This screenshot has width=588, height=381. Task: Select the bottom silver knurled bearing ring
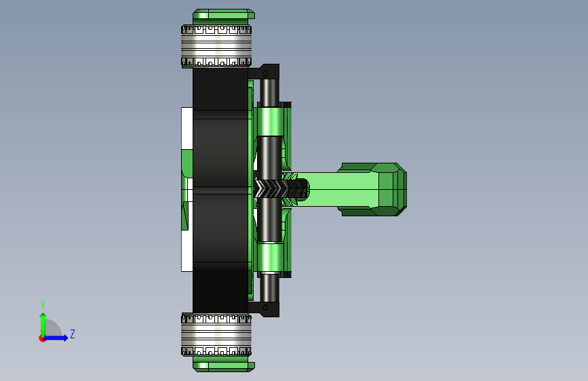pyautogui.click(x=216, y=336)
